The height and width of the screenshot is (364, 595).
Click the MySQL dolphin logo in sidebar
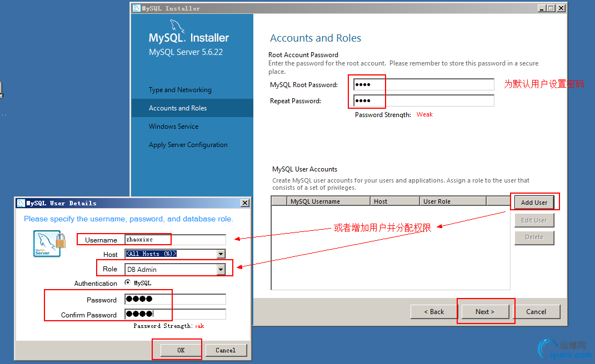[x=177, y=26]
